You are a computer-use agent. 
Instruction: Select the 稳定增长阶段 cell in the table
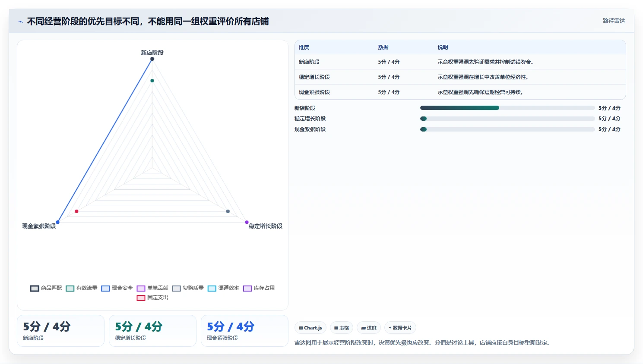tap(314, 77)
